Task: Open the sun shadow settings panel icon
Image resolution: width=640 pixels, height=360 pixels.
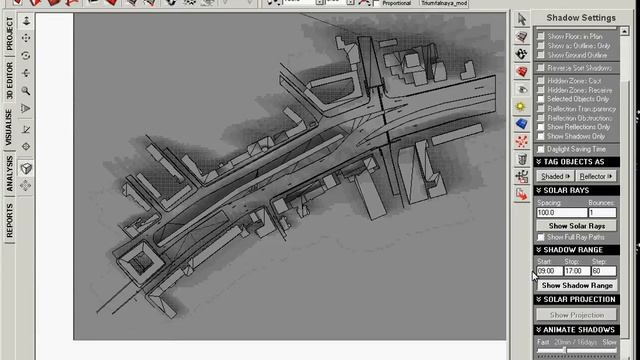Action: (521, 107)
